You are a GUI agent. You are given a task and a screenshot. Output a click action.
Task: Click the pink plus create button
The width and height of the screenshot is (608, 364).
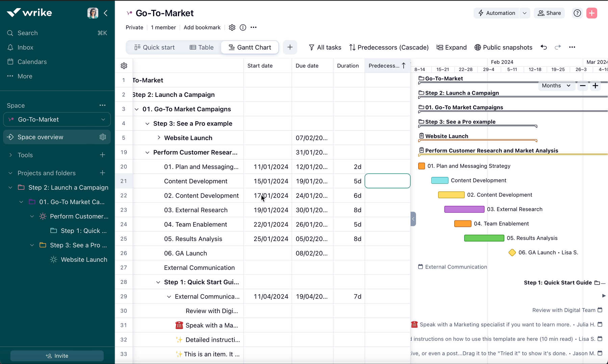coord(591,13)
